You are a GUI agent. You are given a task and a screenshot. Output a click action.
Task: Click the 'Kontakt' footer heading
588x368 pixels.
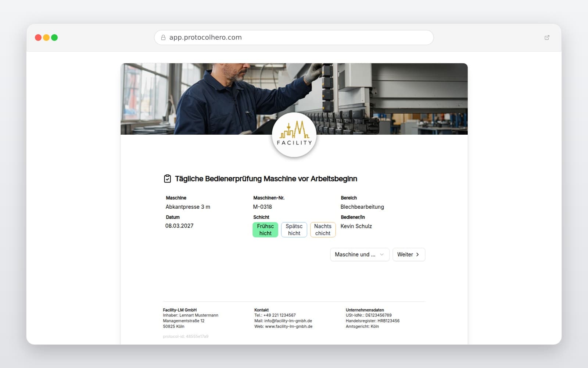click(261, 310)
